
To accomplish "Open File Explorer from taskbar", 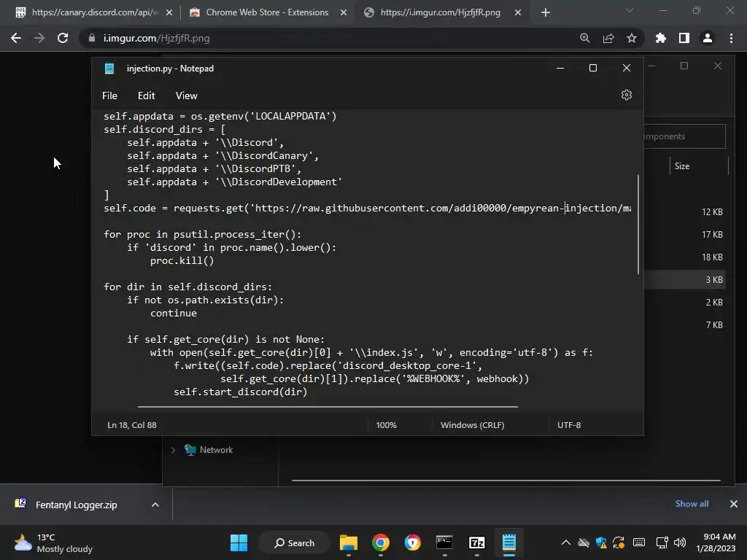I will [x=349, y=542].
